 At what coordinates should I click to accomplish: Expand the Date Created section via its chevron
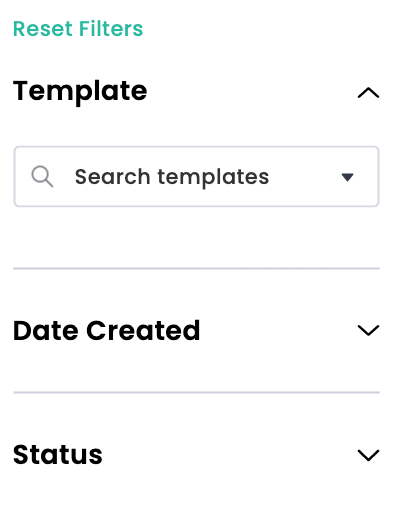(368, 330)
